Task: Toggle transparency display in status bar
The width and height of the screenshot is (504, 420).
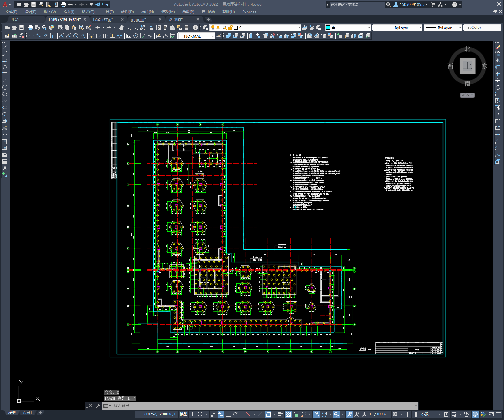Action: [288, 414]
